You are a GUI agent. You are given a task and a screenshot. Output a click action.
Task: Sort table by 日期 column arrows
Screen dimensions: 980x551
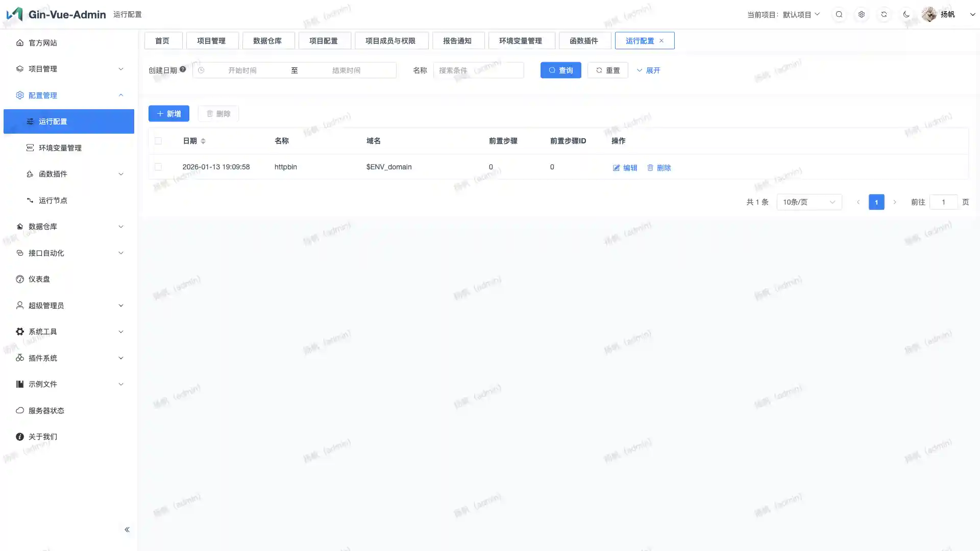[203, 141]
